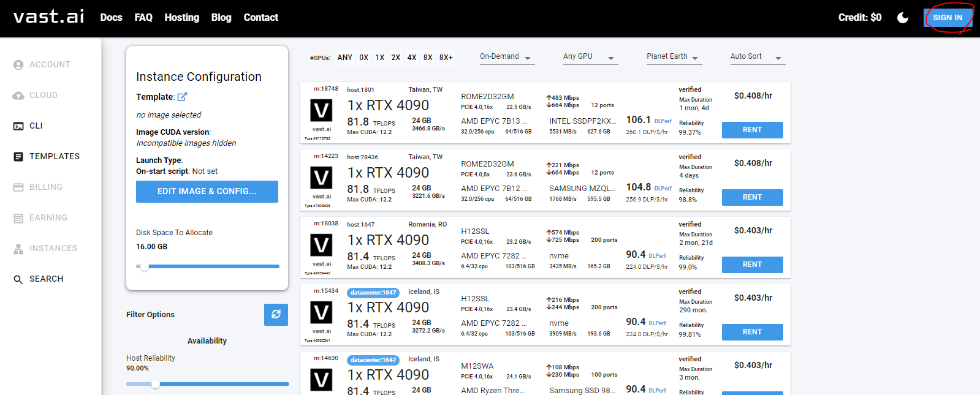
Task: Go to the Hosting page
Action: pos(181,17)
